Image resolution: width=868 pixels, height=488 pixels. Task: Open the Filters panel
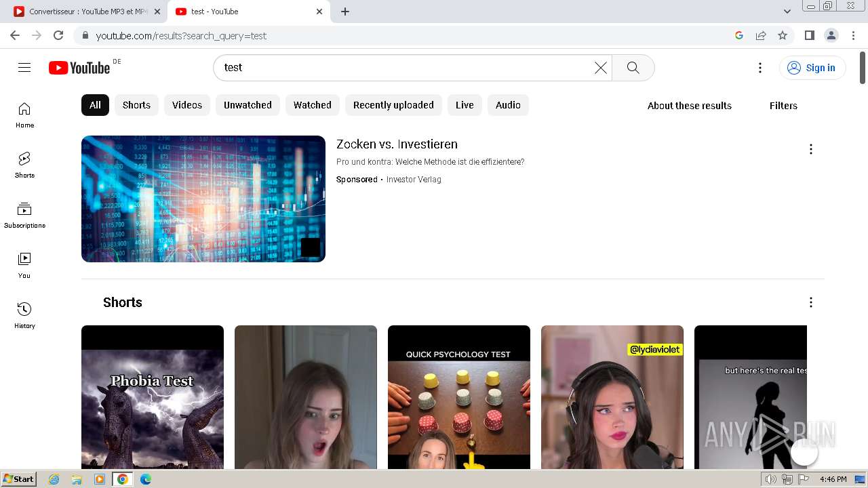point(783,106)
